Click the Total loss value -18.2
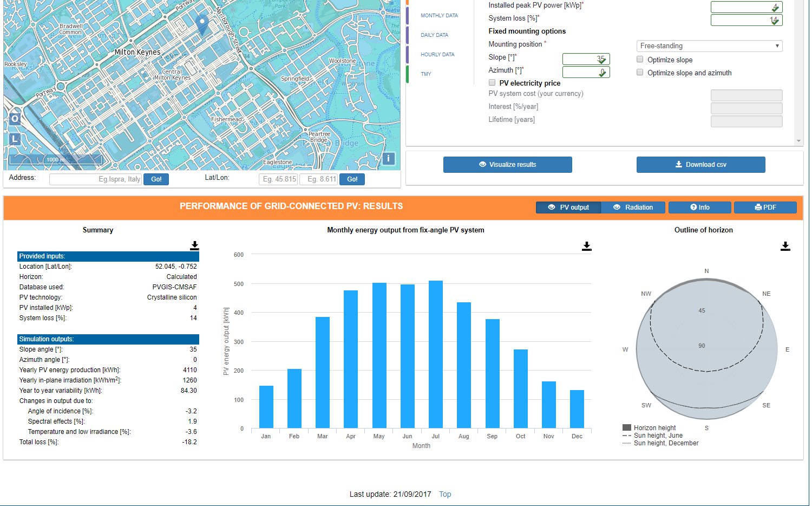 pos(189,442)
